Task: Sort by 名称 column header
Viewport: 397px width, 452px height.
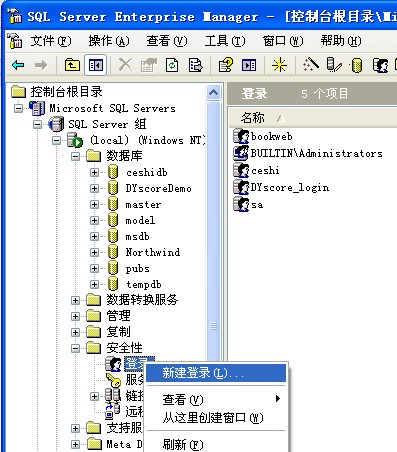Action: [253, 118]
